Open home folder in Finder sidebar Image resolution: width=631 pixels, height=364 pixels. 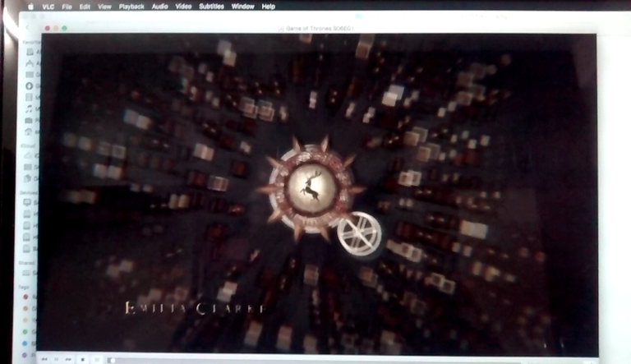pos(29,131)
